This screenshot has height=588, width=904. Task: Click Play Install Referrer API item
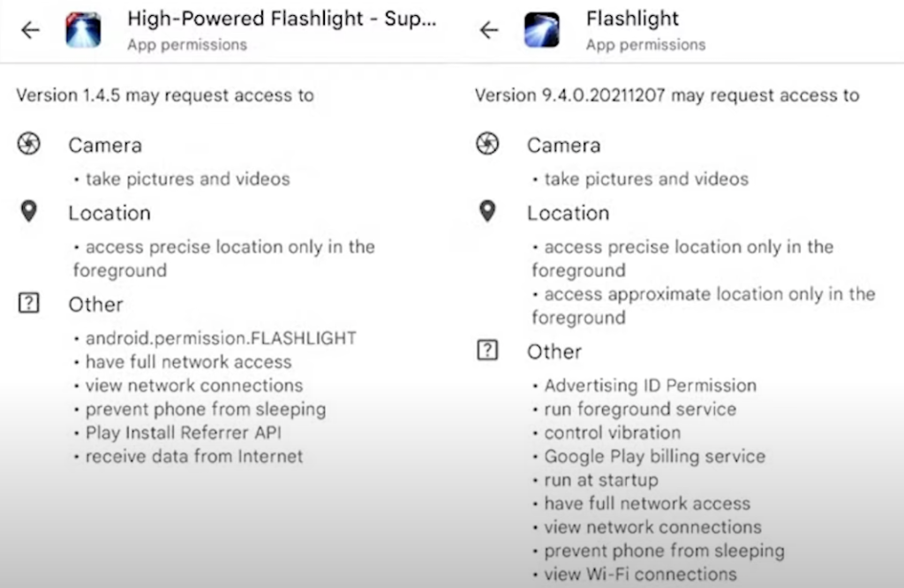point(184,433)
